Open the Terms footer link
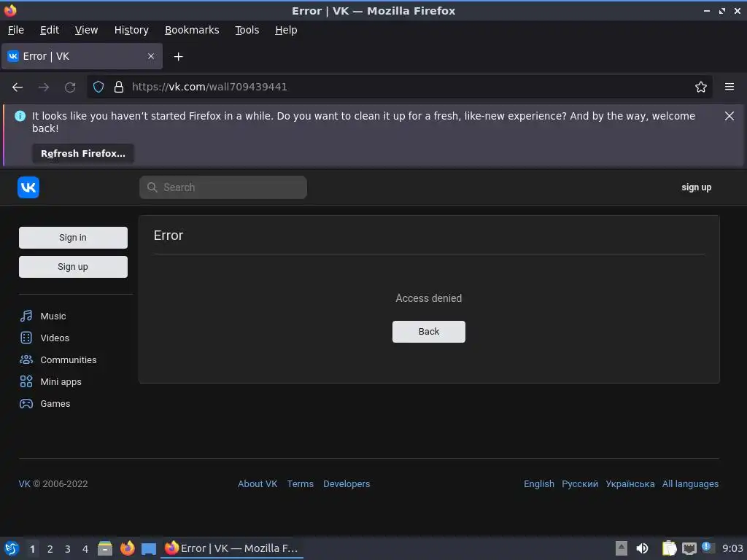Screen dimensions: 747x560 point(300,484)
